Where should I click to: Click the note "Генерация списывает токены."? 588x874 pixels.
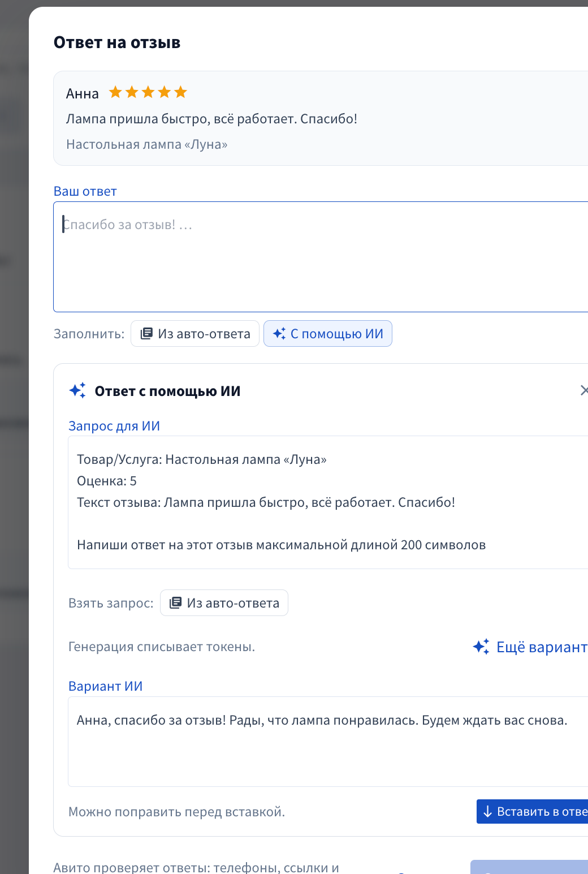tap(162, 647)
